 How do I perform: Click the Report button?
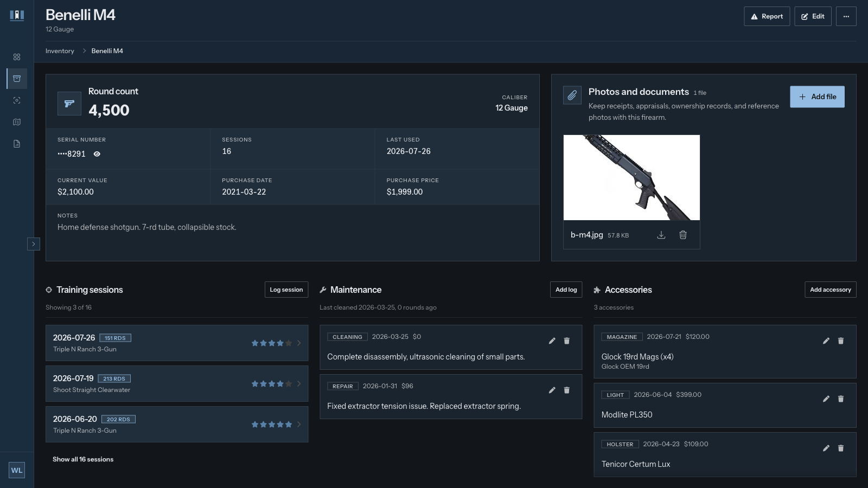click(x=767, y=16)
